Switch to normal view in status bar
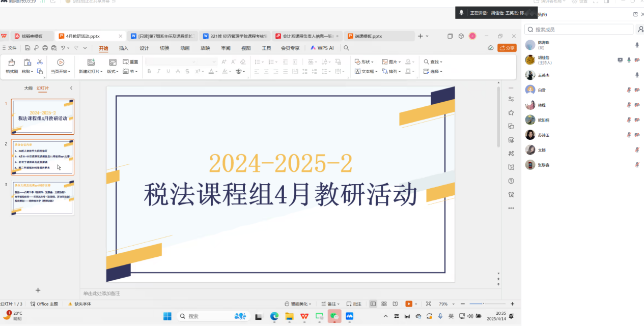This screenshot has width=644, height=326. [x=373, y=304]
